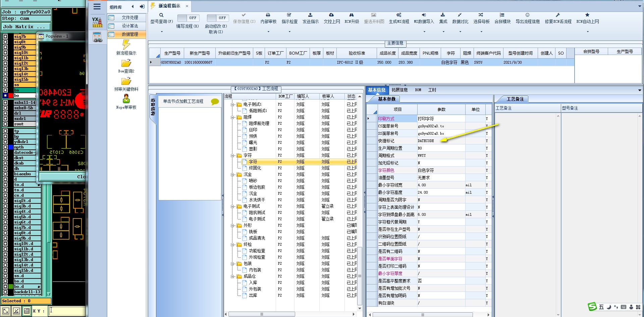Check the rout layer checkbox
The width and height of the screenshot is (644, 317).
[5, 124]
